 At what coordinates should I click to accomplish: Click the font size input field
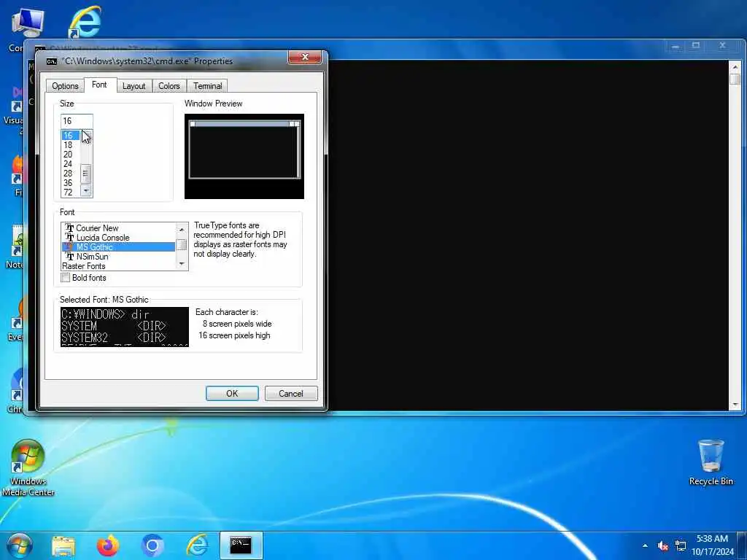click(x=77, y=121)
